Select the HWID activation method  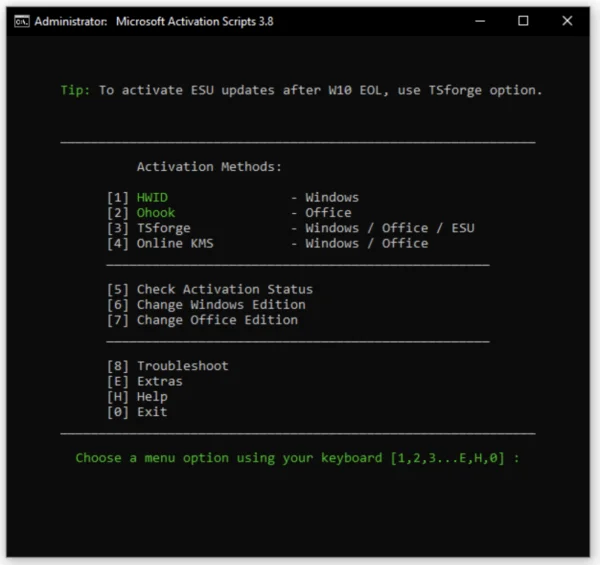[x=152, y=197]
